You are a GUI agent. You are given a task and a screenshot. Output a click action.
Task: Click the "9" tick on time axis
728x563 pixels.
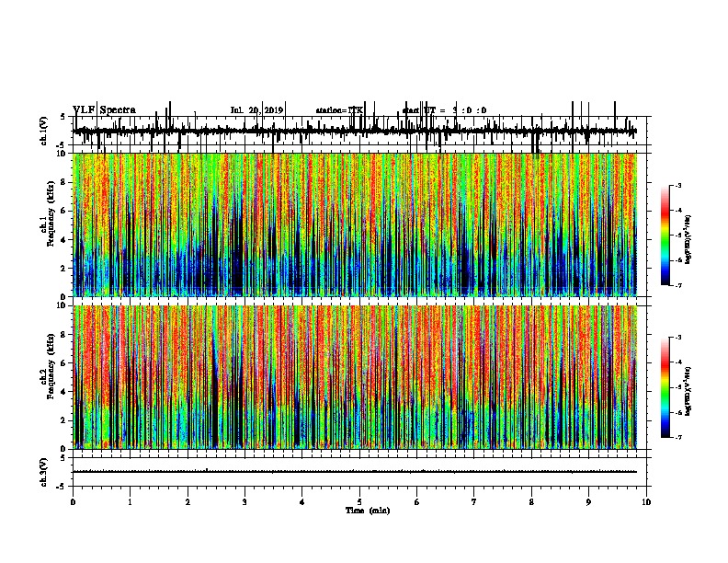[x=588, y=502]
